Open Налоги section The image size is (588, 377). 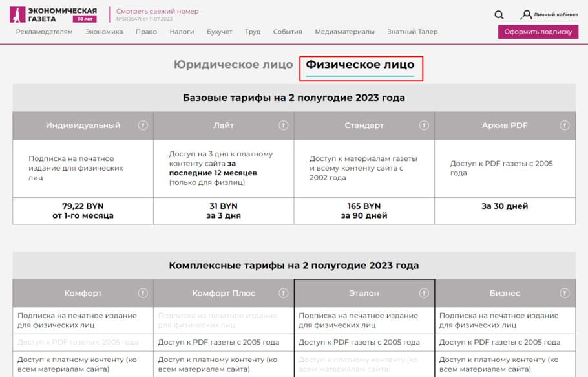(182, 32)
